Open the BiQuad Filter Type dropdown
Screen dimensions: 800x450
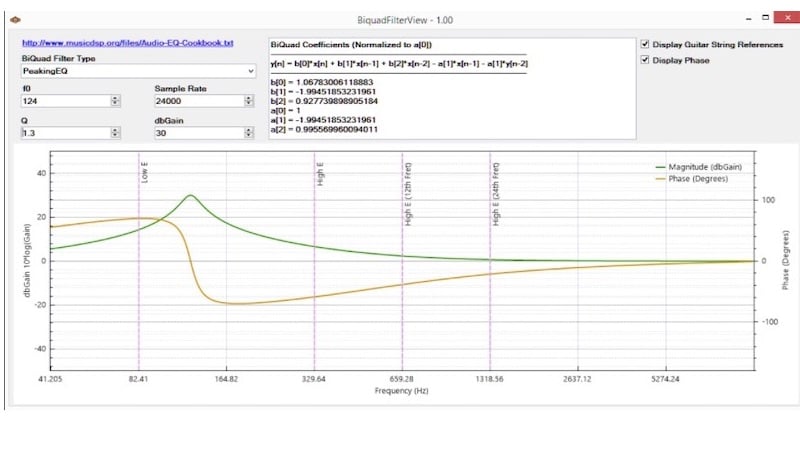138,71
